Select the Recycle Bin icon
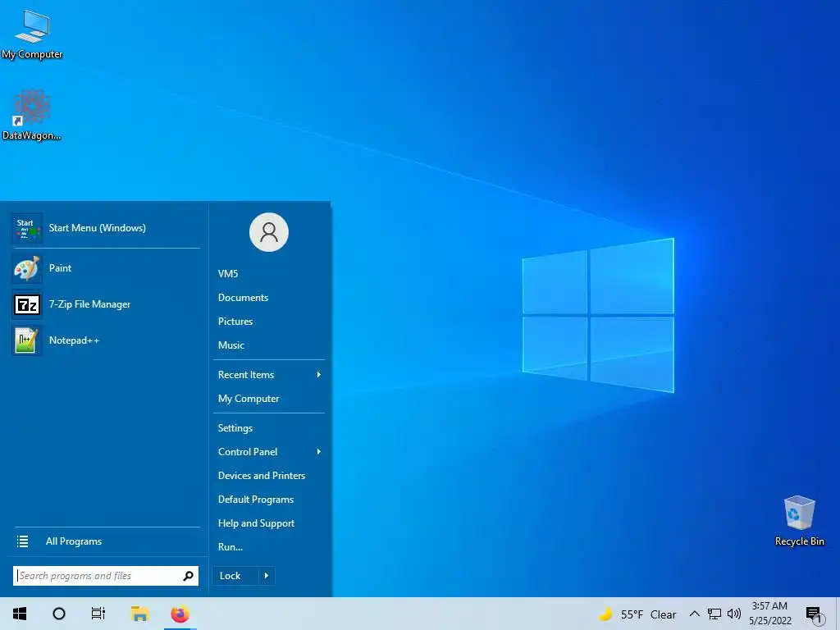The height and width of the screenshot is (630, 840). (x=799, y=520)
